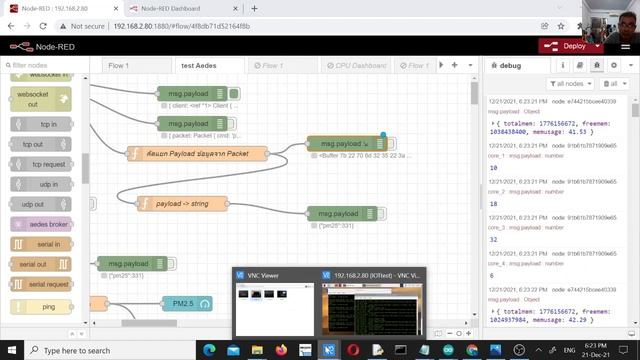640x360 pixels.
Task: Select the Thai-labelled Payload Packet function node
Action: (x=197, y=154)
